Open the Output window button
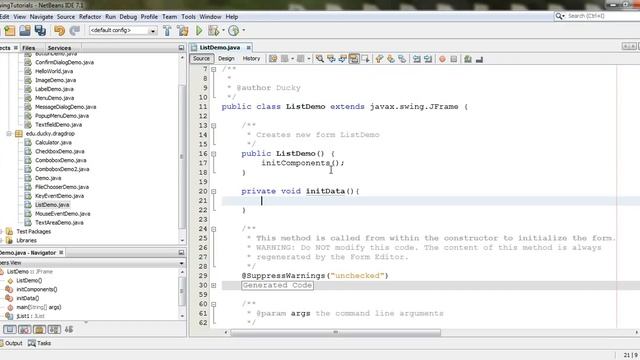640x360 pixels. [11, 343]
